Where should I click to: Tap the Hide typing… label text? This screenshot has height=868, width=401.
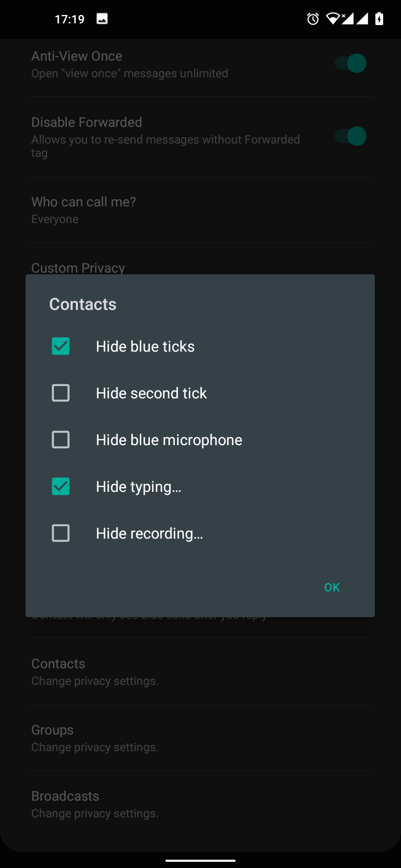(139, 487)
